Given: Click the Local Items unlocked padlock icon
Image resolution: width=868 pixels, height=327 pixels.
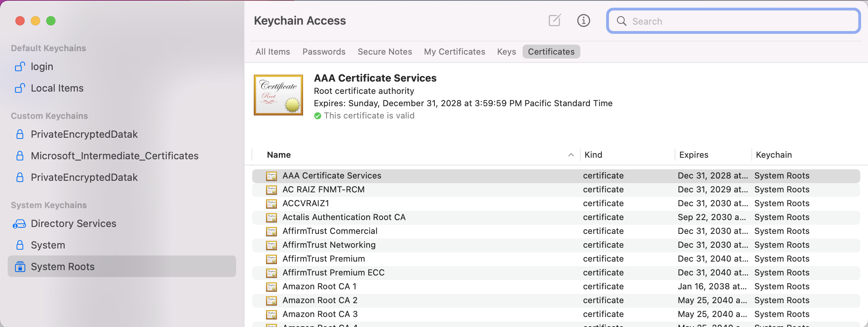Looking at the screenshot, I should 20,88.
